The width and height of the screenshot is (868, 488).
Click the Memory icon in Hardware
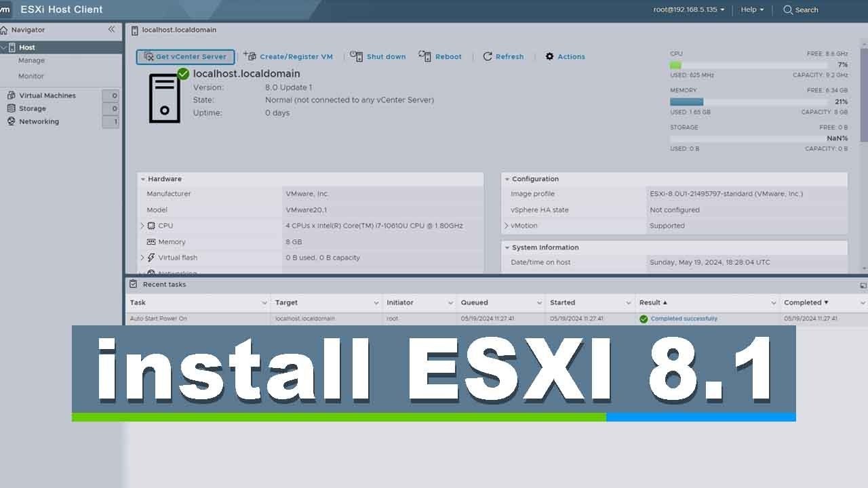click(x=151, y=242)
